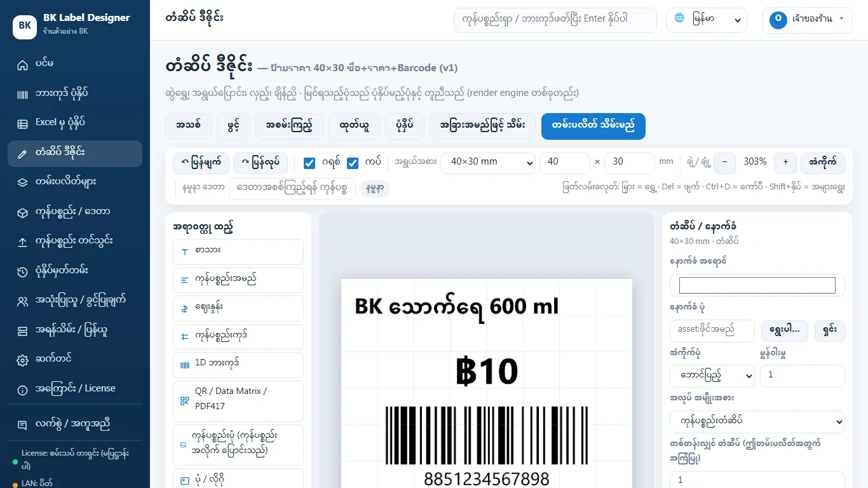
Task: Click the manual icon for လက်စွဲ / အကူအညီ
Action: tap(23, 424)
